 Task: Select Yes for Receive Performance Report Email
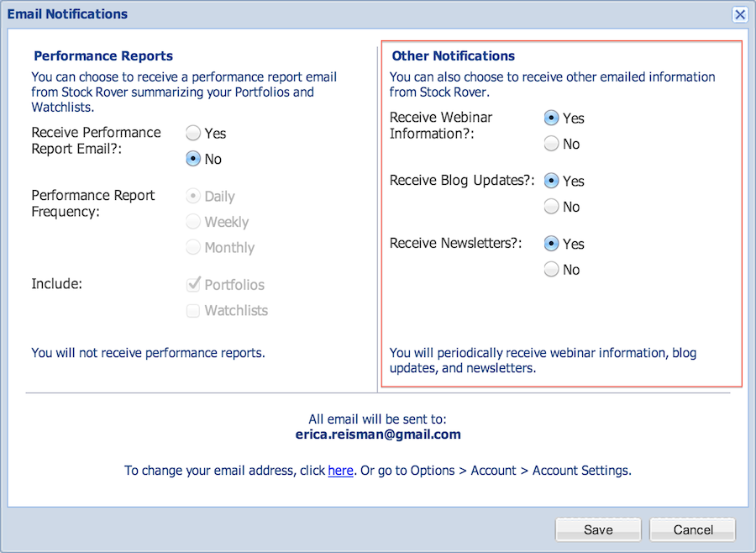pos(193,133)
